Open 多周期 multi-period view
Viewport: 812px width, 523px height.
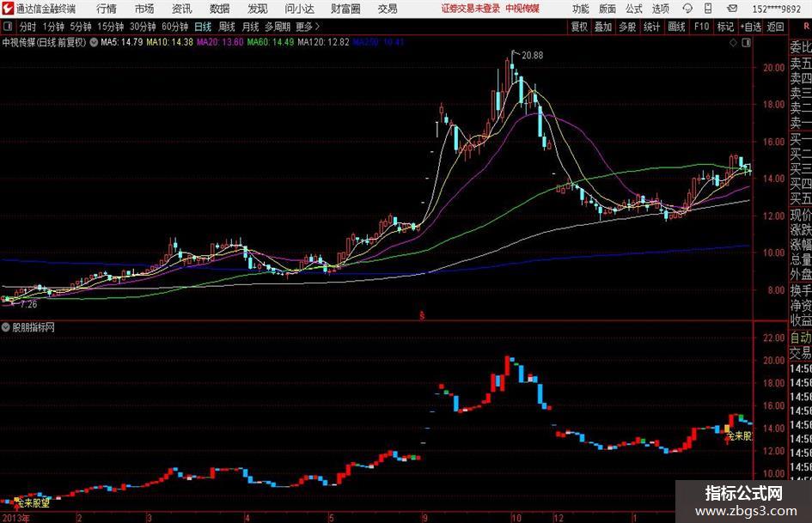[278, 27]
